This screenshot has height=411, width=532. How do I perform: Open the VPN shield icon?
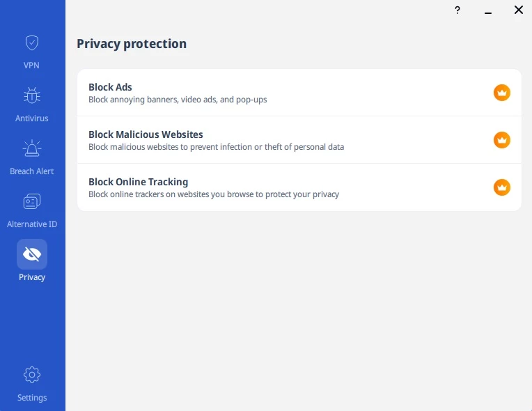[32, 42]
